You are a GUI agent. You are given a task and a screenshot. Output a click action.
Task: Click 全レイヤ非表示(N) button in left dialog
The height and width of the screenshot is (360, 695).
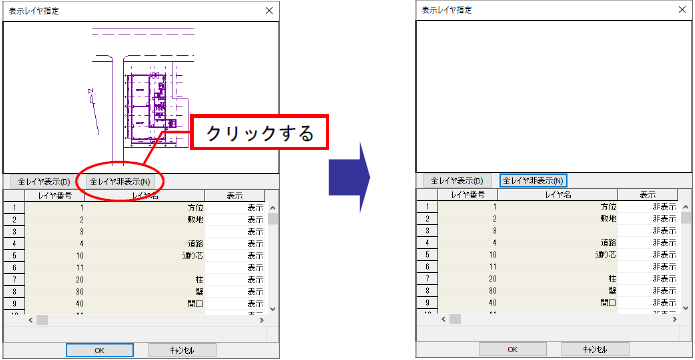point(120,181)
